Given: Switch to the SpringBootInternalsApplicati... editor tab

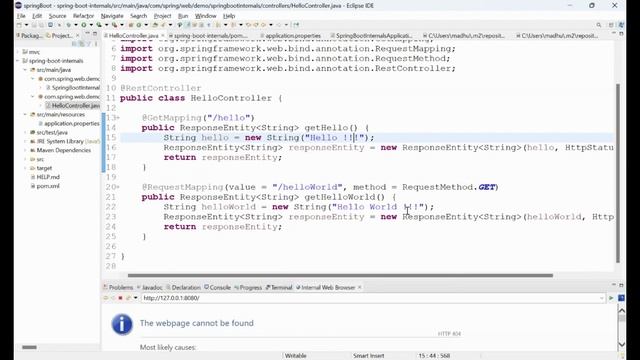Looking at the screenshot, I should (371, 36).
